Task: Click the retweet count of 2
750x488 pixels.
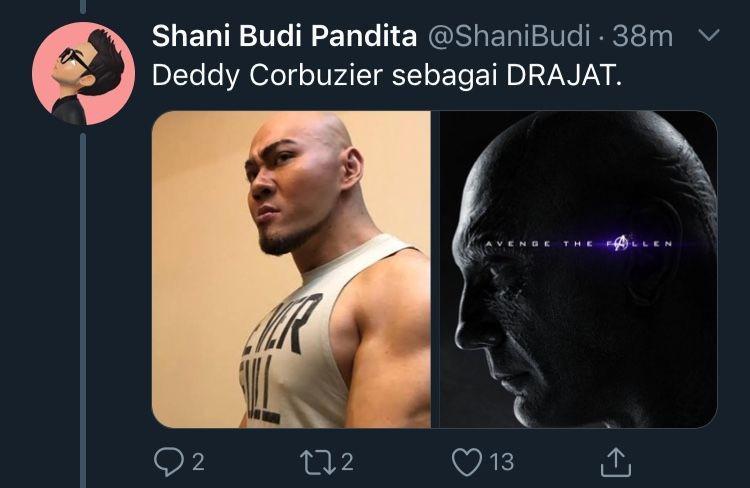Action: point(347,462)
